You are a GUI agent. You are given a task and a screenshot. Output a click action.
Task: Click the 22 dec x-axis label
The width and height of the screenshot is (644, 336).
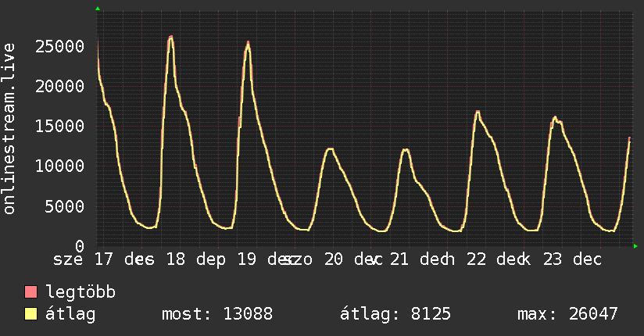(x=496, y=259)
